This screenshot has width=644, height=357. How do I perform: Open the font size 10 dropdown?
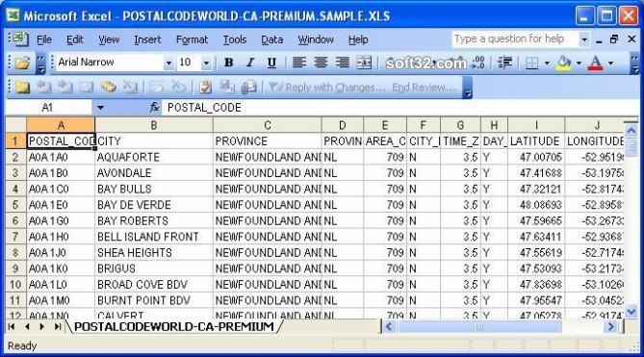click(x=206, y=63)
